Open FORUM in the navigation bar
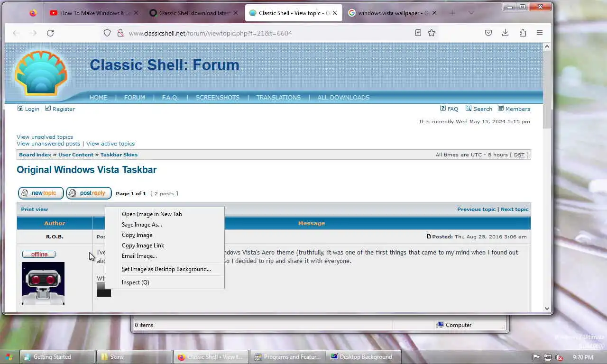The width and height of the screenshot is (607, 364). click(x=135, y=97)
